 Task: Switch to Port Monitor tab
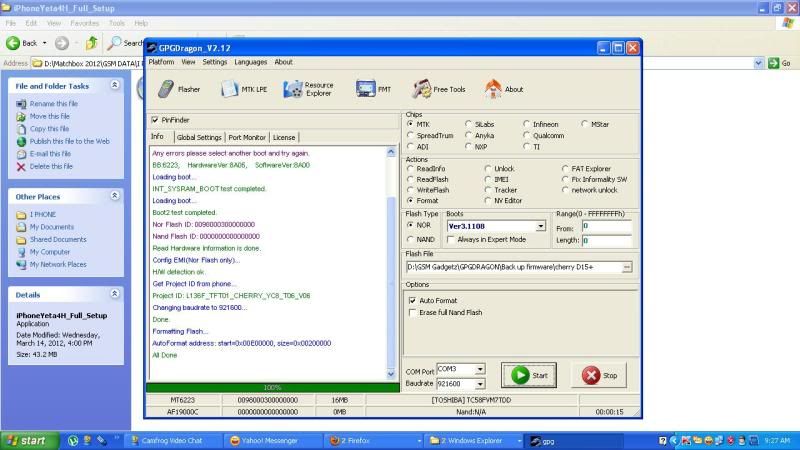coord(247,137)
